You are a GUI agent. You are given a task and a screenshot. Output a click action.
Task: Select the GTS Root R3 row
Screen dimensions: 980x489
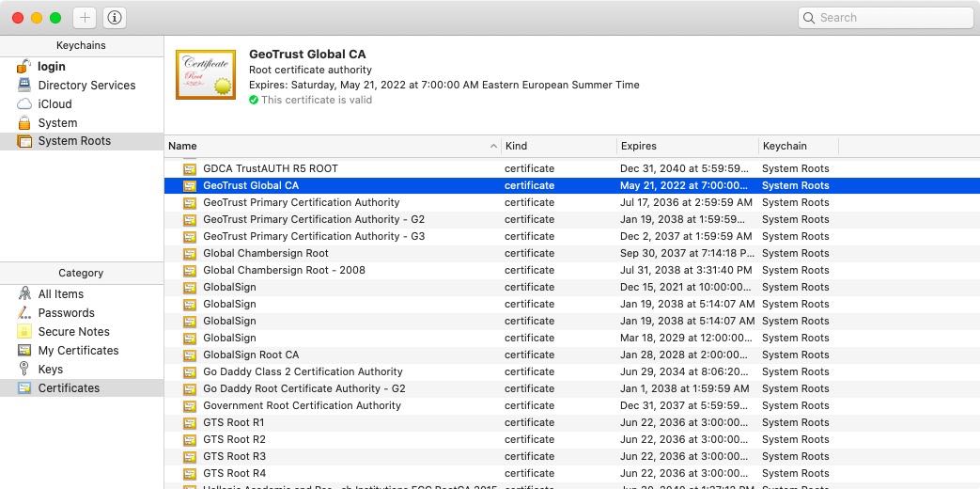pyautogui.click(x=572, y=456)
